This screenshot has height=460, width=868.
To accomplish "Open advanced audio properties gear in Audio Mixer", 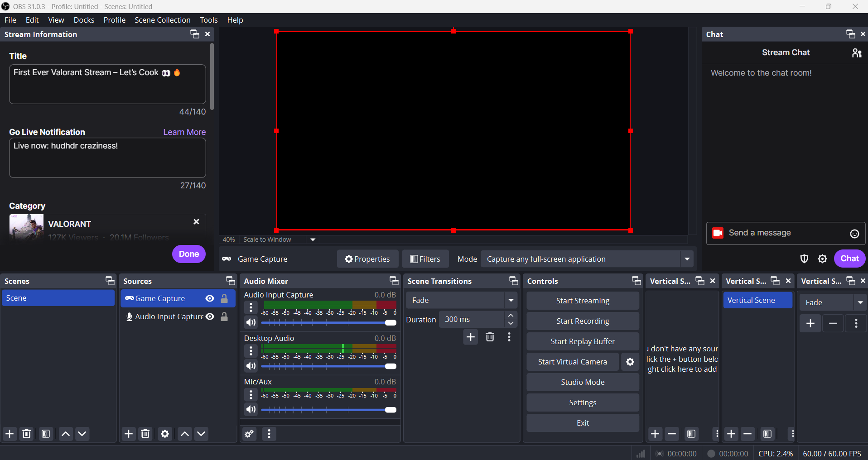I will pyautogui.click(x=249, y=434).
